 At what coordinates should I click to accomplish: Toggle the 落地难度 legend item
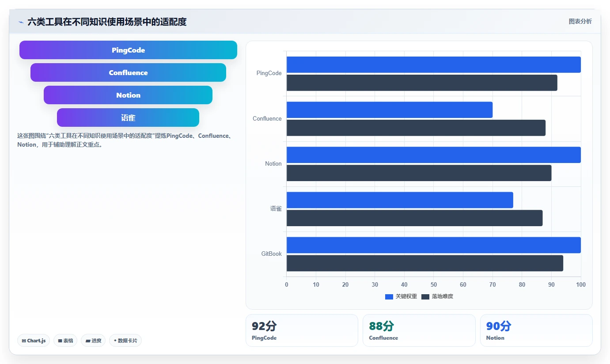pyautogui.click(x=437, y=296)
